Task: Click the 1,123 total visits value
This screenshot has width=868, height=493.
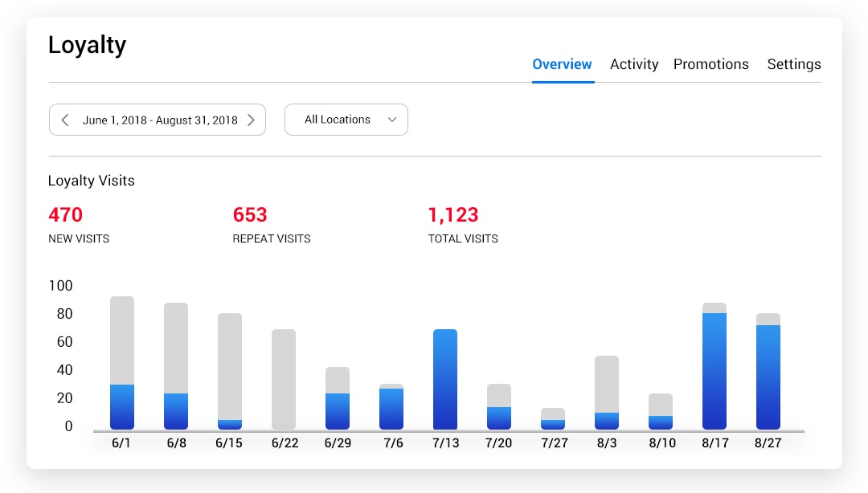Action: (453, 214)
